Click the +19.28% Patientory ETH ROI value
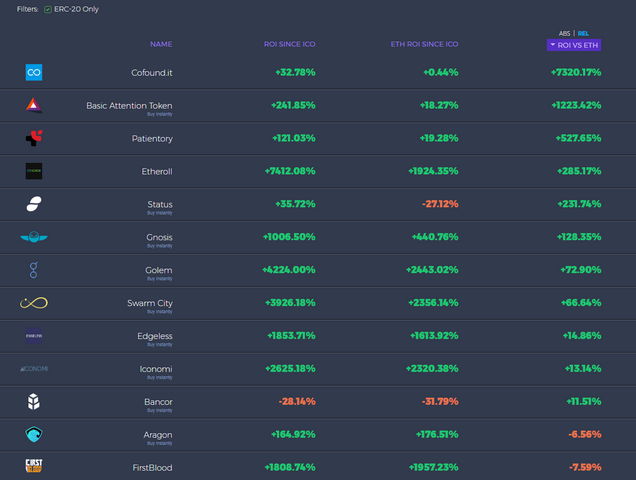 (x=439, y=138)
